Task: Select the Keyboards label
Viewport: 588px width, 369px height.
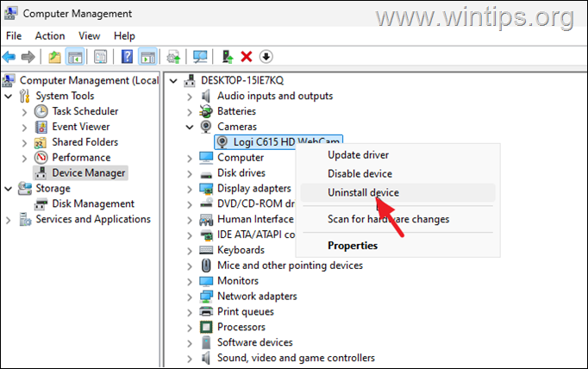Action: click(x=241, y=250)
